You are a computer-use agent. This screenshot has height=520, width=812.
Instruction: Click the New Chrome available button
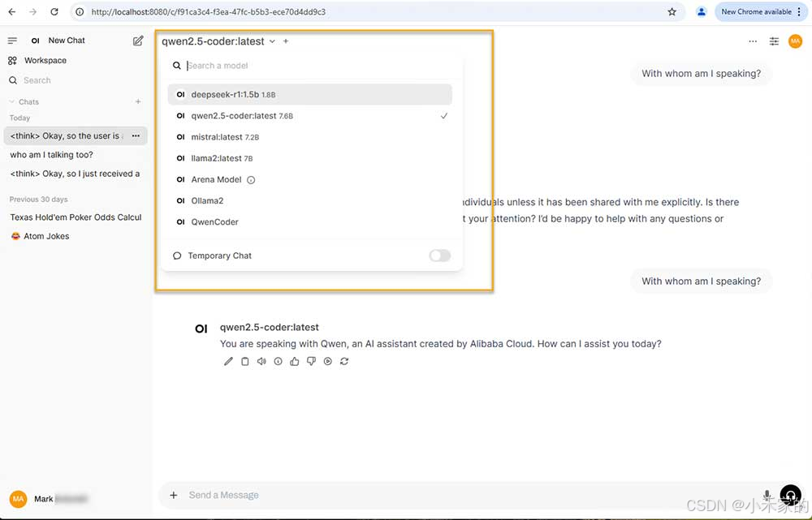tap(756, 11)
